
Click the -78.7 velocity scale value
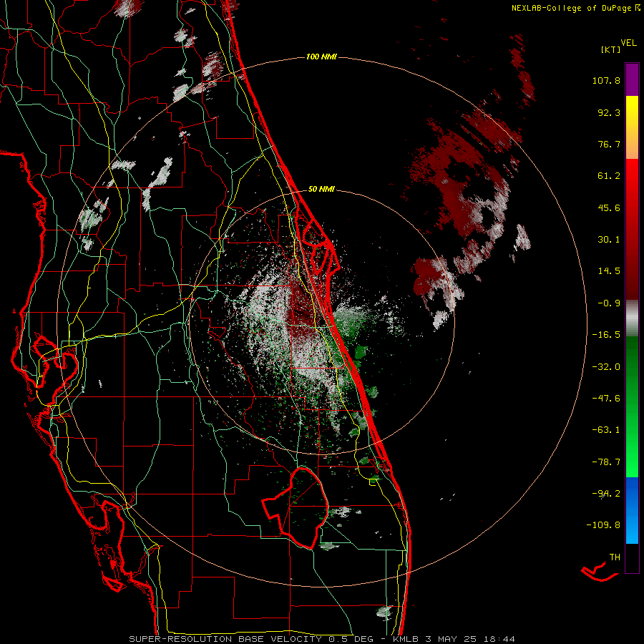606,462
